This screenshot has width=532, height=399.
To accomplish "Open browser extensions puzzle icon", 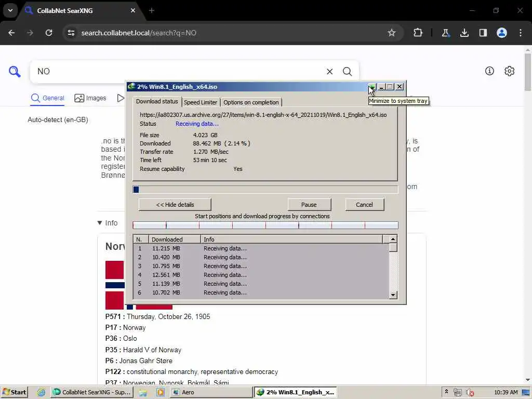I will coord(418,33).
